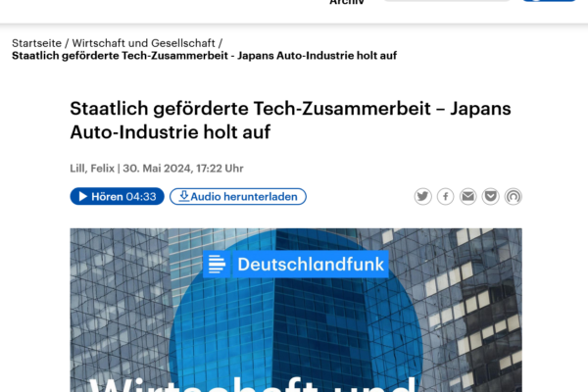
Task: Play audio with Hören 04:33 button
Action: coord(117,197)
